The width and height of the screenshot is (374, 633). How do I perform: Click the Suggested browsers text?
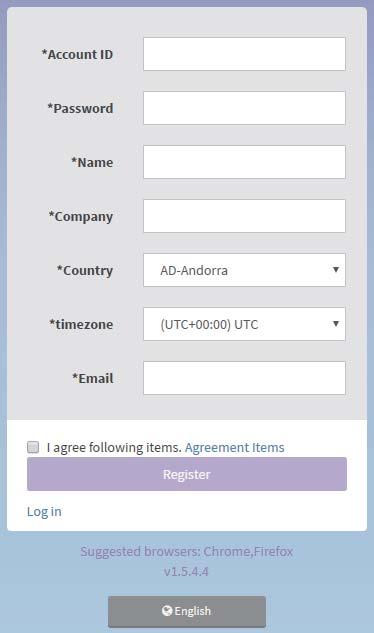pos(187,551)
